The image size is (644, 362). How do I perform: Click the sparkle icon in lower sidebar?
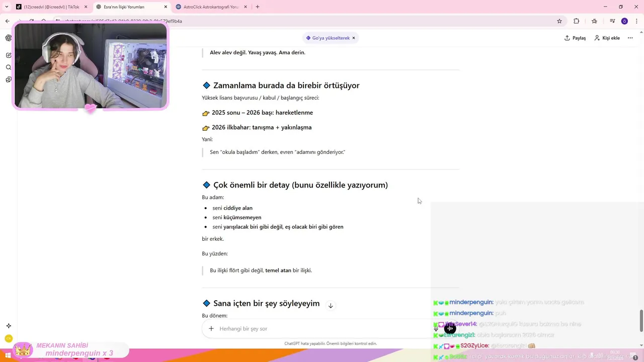coord(9,326)
